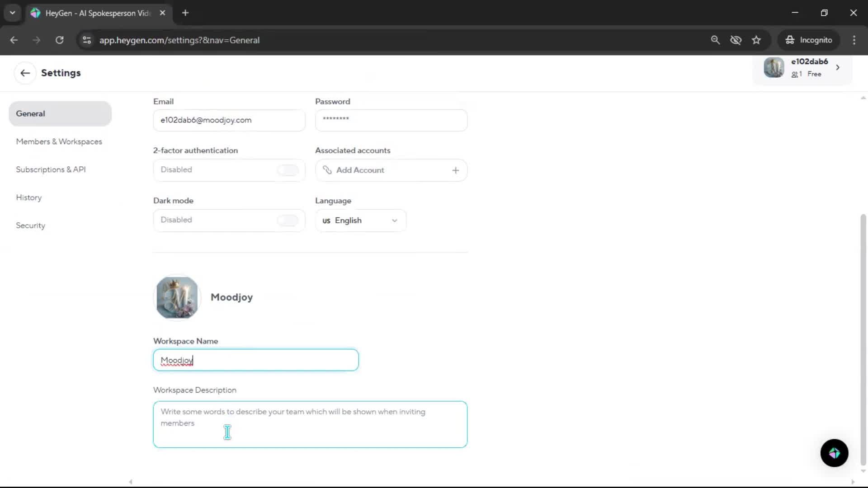
Task: Click into the Workspace Description text area
Action: tap(310, 425)
